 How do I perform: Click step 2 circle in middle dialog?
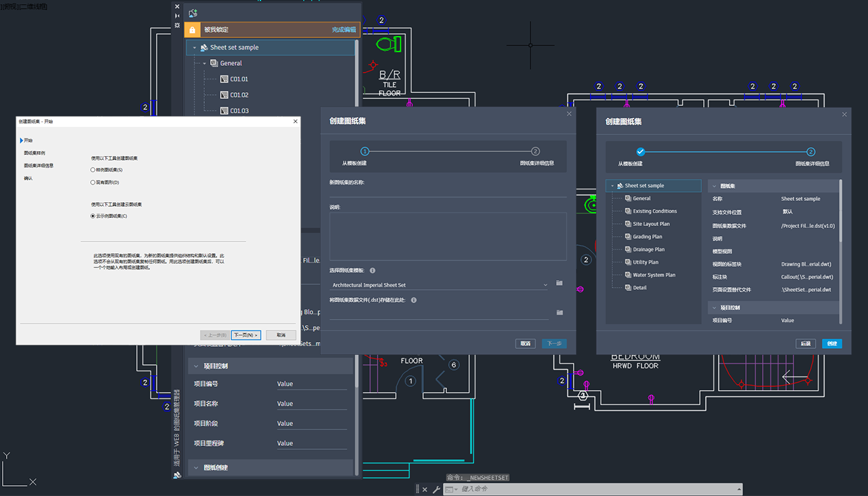[535, 152]
